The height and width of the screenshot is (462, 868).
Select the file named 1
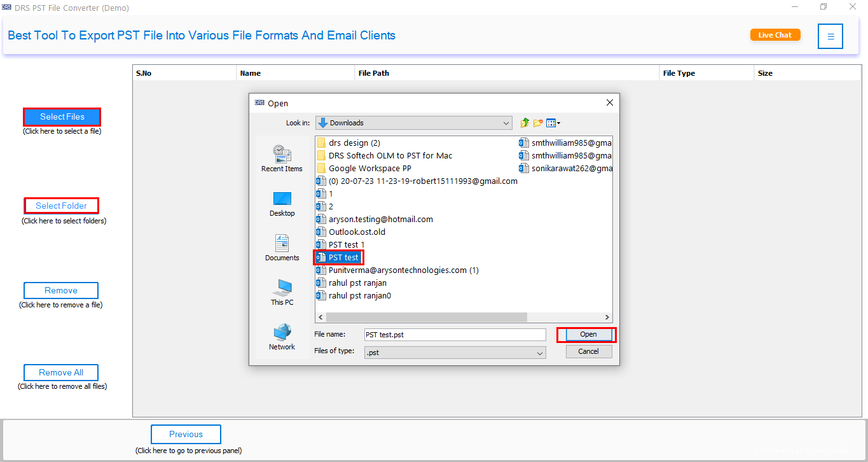point(325,193)
